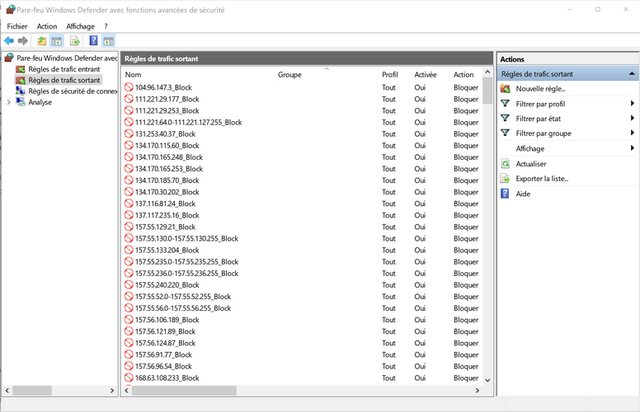Click the block icon of 157.55.129.21_Block
This screenshot has width=640, height=412.
(129, 227)
